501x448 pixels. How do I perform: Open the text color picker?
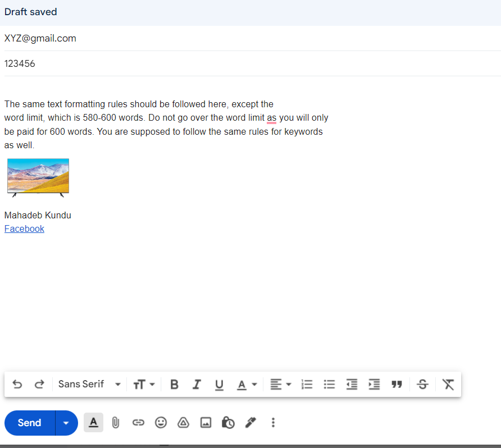pyautogui.click(x=247, y=384)
